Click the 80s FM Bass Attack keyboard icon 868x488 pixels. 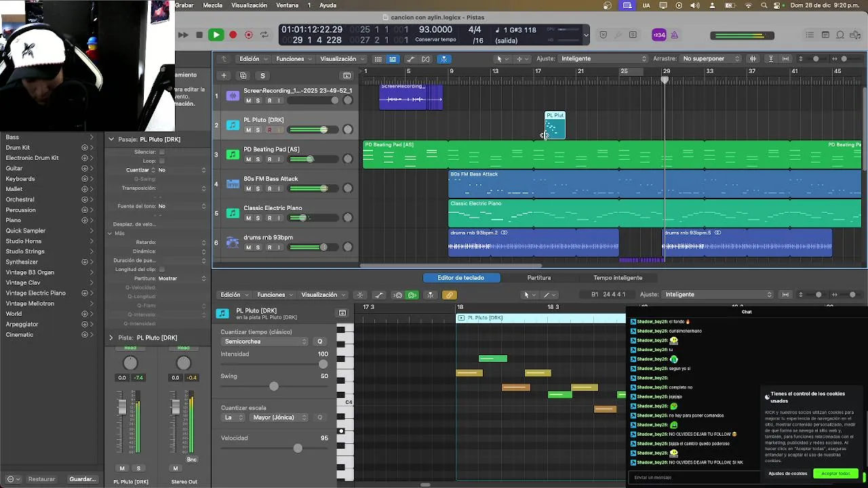233,184
